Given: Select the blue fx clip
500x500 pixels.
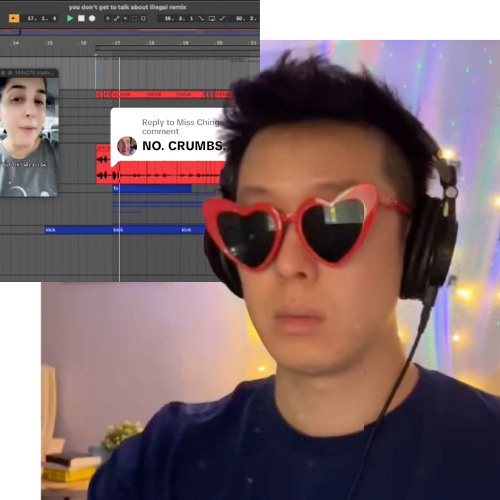Looking at the screenshot, I should (152, 189).
